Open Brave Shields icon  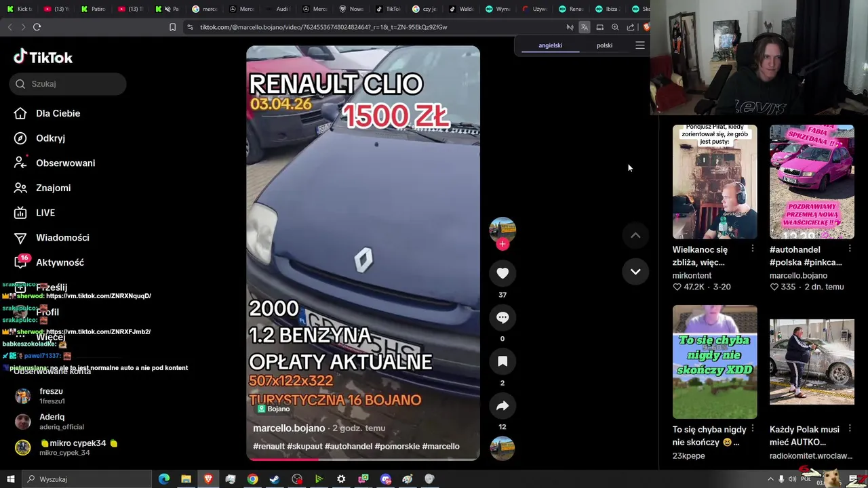[x=646, y=27]
